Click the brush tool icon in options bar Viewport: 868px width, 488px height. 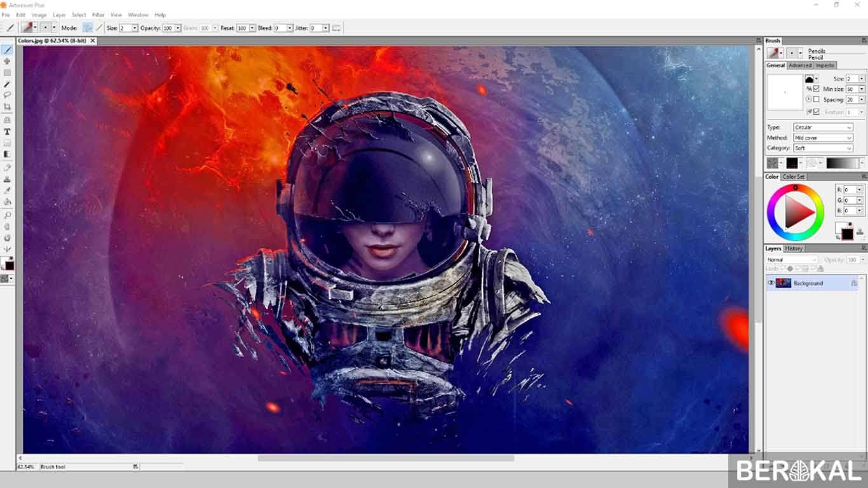click(10, 28)
